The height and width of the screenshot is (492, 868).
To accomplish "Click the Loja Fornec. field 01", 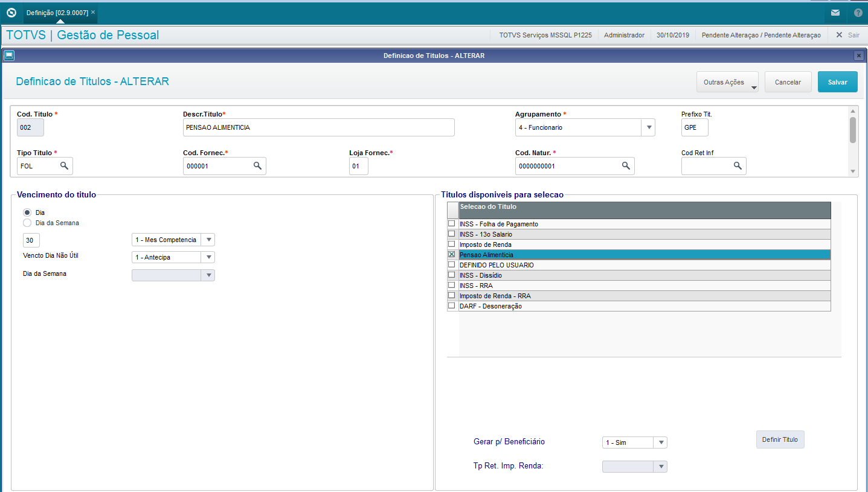I will [359, 166].
